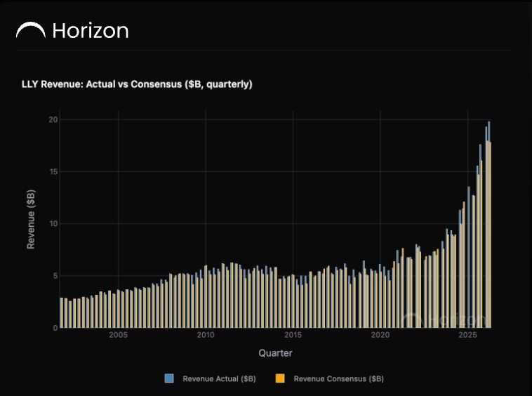Click the 'Quarter' x-axis title
Viewport: 532px width, 396px height.
(275, 353)
